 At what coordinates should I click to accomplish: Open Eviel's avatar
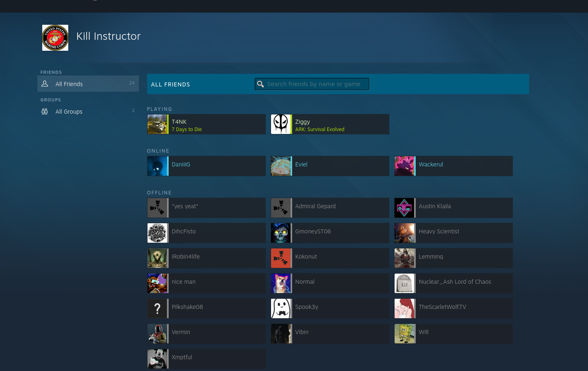(x=281, y=166)
